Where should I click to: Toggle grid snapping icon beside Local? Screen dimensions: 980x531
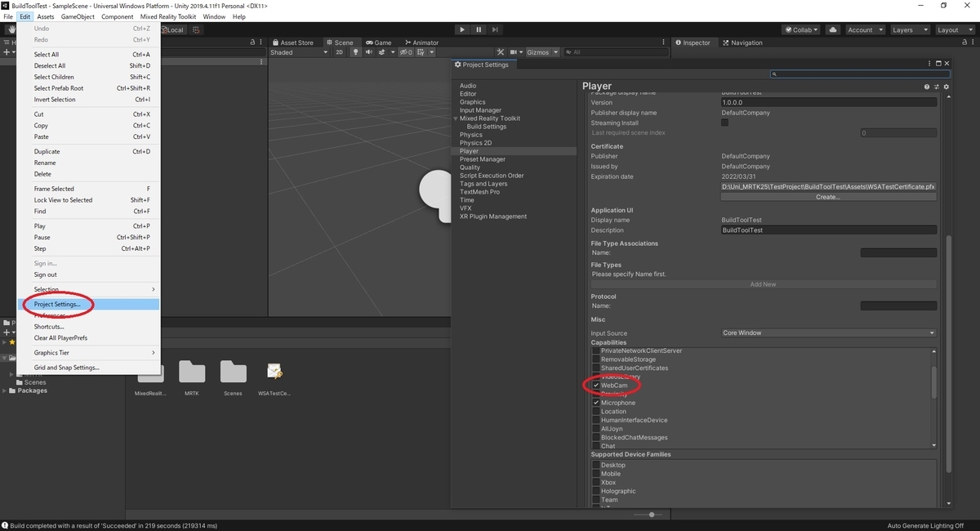click(195, 29)
